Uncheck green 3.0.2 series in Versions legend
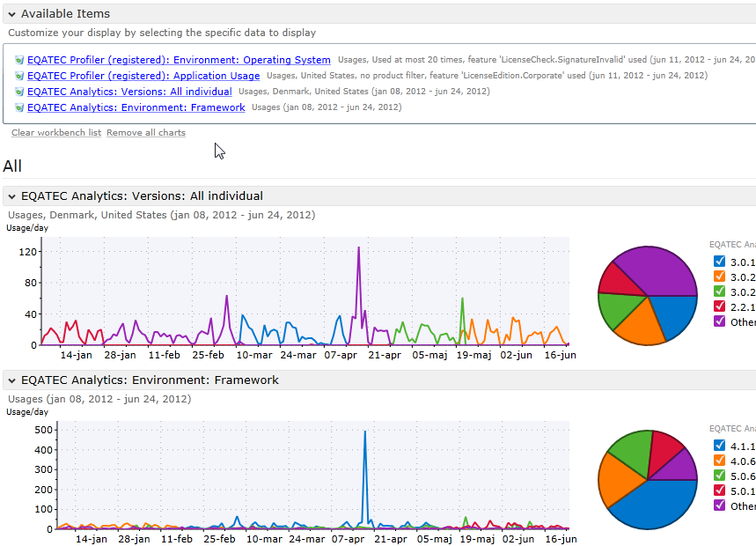The image size is (756, 546). [719, 291]
